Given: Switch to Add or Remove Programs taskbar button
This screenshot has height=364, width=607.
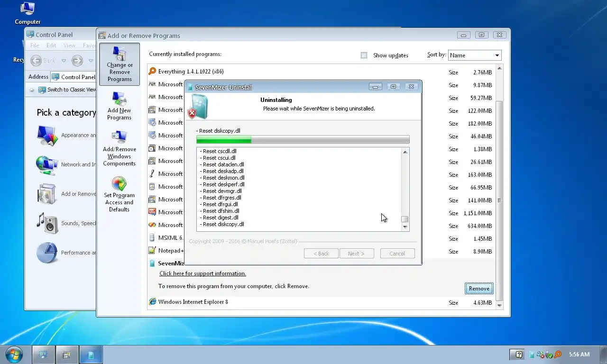Looking at the screenshot, I should pos(67,355).
